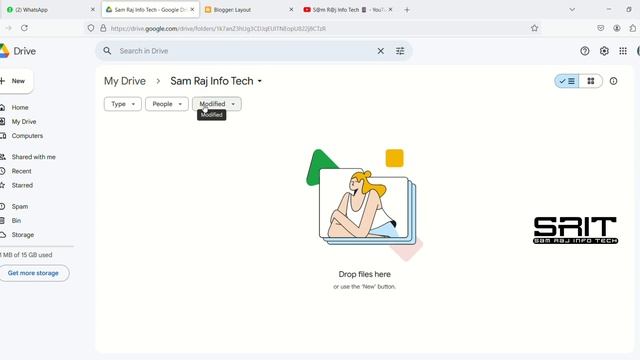This screenshot has width=640, height=360.
Task: Click the Google Drive logo
Action: coord(4,51)
